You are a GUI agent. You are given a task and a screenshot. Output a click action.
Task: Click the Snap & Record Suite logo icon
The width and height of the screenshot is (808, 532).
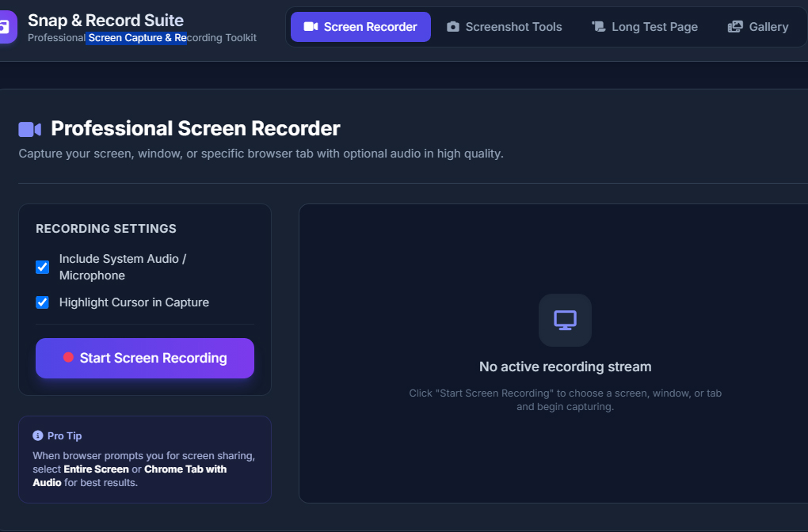[x=7, y=27]
